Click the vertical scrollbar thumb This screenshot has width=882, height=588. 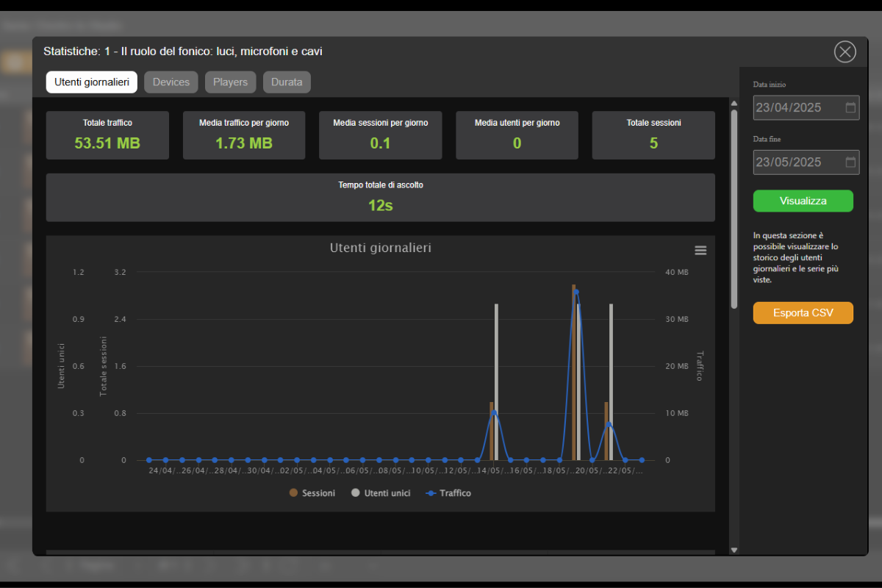734,209
